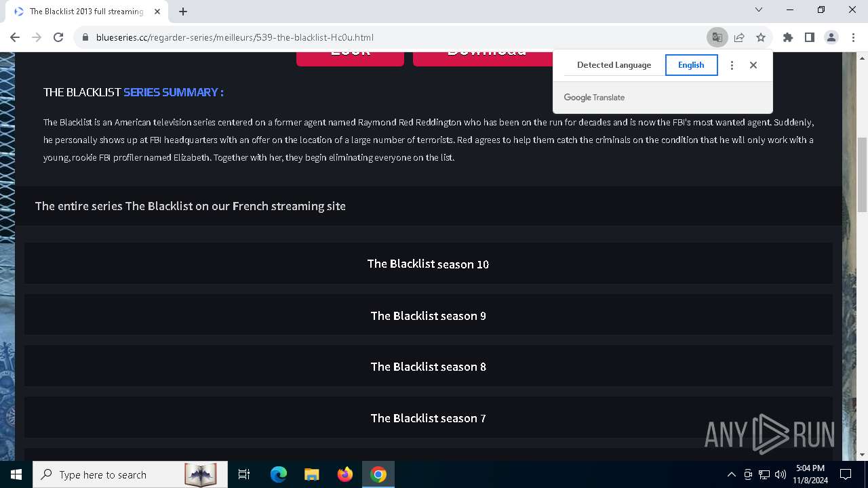The width and height of the screenshot is (868, 488).
Task: Select The Blacklist 2013 tab
Action: [x=87, y=12]
